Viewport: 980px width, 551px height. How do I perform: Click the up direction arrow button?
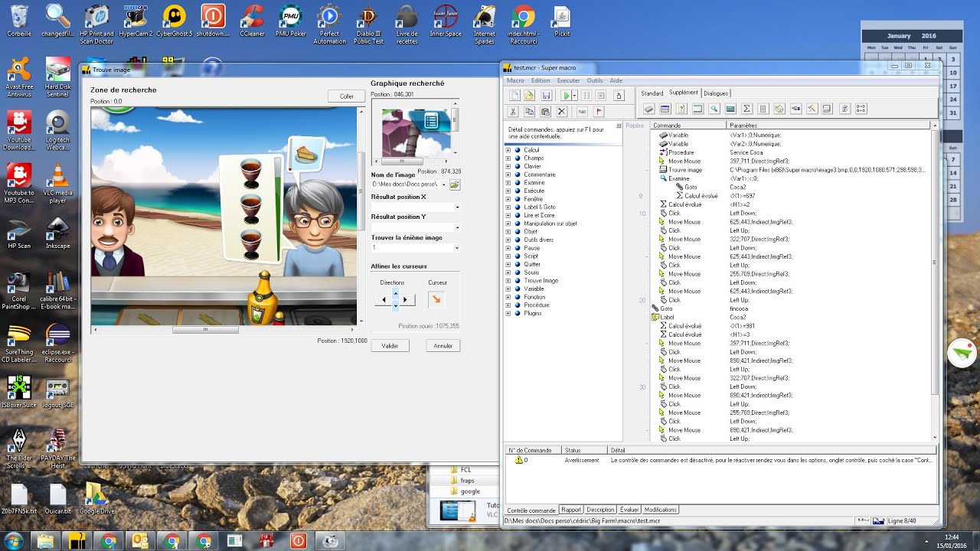point(395,292)
